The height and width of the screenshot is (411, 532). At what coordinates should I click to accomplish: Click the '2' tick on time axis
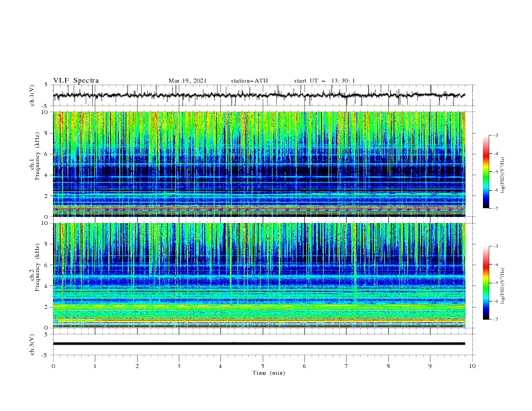pos(137,366)
